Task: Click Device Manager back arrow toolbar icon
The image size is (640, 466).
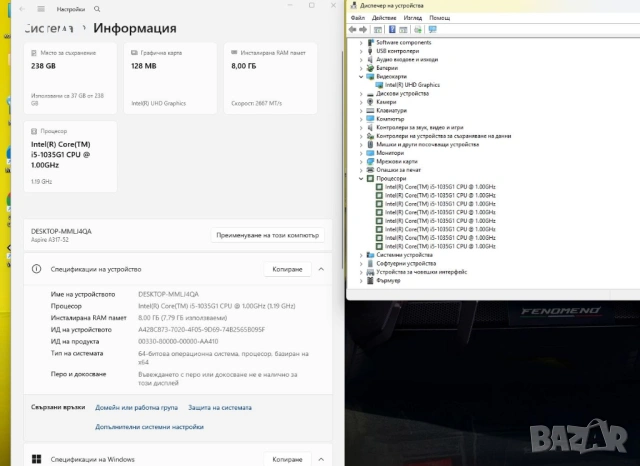Action: tap(353, 29)
